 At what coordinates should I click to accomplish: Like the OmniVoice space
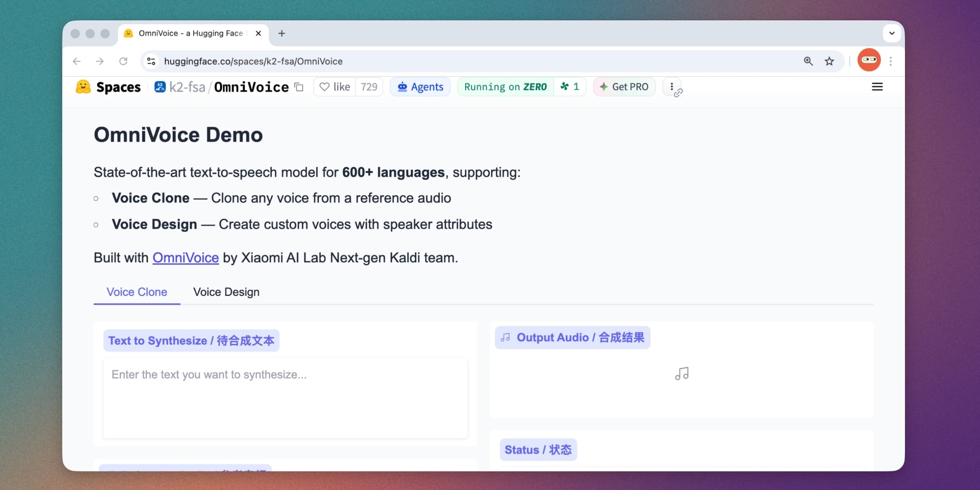click(x=335, y=87)
